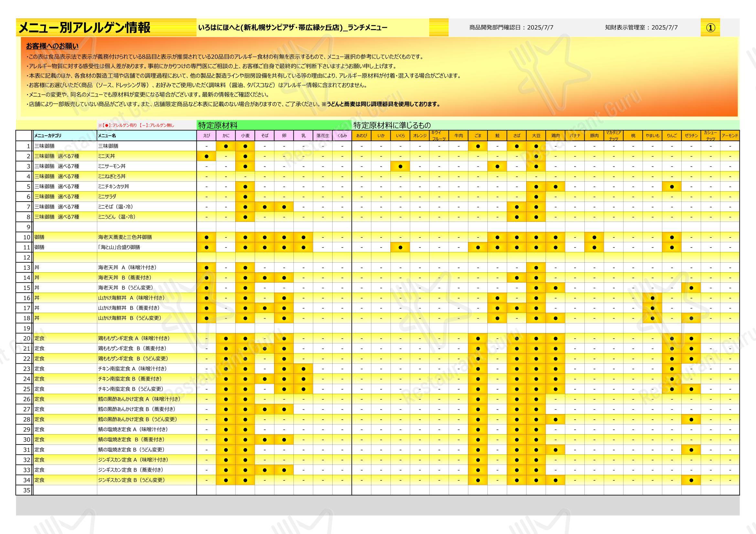This screenshot has height=534, width=756.
Task: Click the 落花生 column header
Action: pos(323,136)
